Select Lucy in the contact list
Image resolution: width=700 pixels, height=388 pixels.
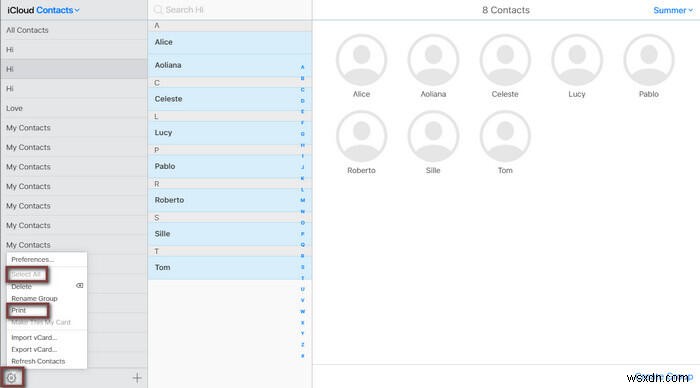click(230, 133)
